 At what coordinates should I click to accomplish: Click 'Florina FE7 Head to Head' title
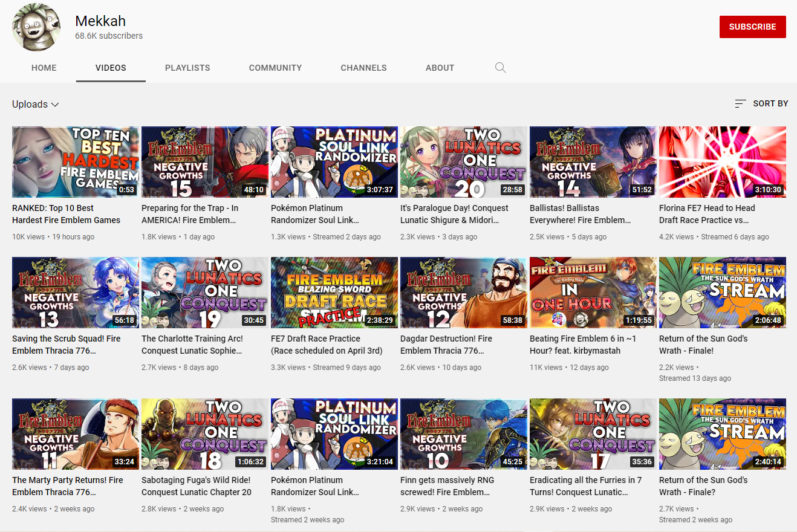[x=708, y=214]
